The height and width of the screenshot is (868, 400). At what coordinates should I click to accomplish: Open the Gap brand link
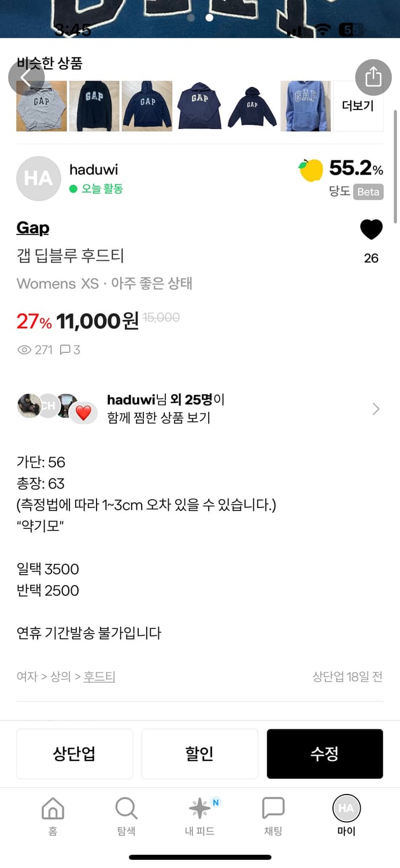[33, 228]
